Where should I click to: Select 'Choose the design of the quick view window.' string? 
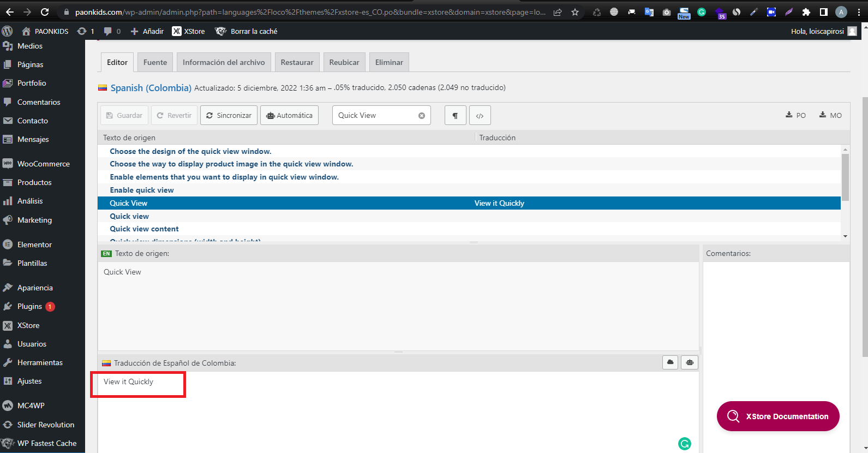pos(469,151)
